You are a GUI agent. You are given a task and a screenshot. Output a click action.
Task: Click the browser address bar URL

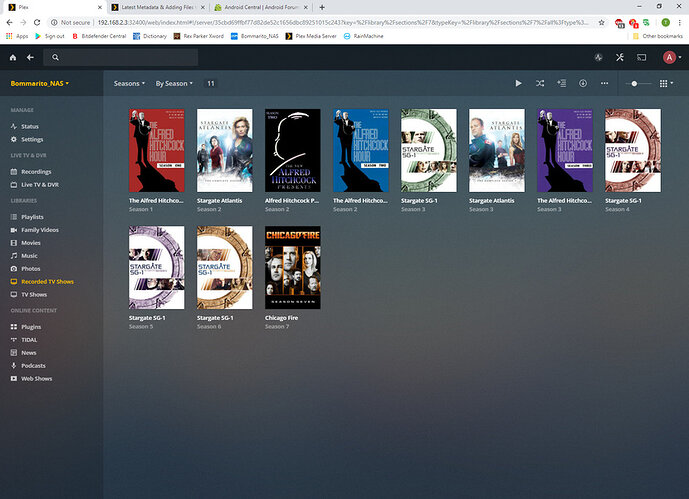coord(343,22)
